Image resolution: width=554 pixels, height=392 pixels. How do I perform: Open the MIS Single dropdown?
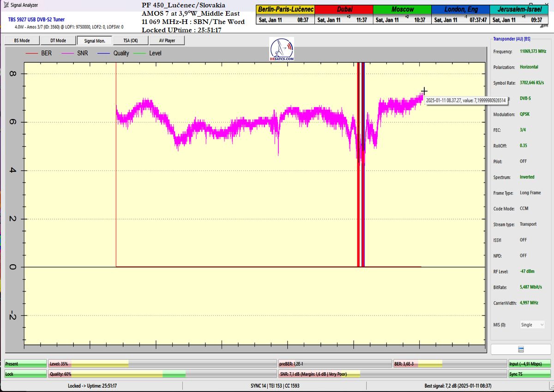coord(532,325)
